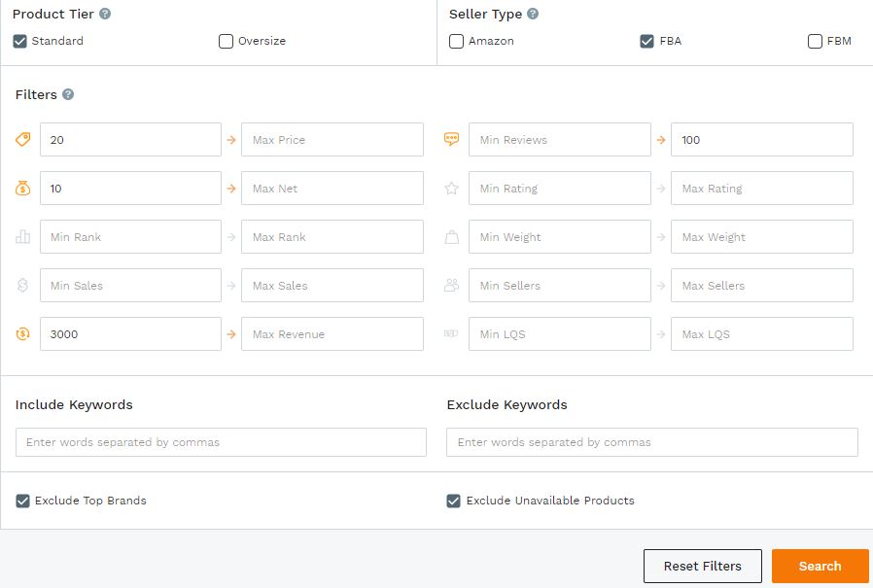Click the Product Tier help question icon
This screenshot has width=873, height=588.
pyautogui.click(x=105, y=14)
